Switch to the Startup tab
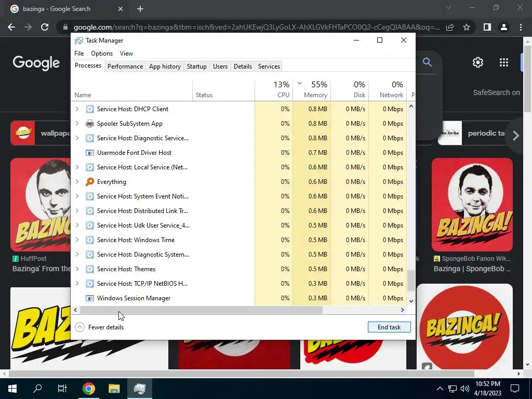This screenshot has height=399, width=532. pyautogui.click(x=197, y=66)
